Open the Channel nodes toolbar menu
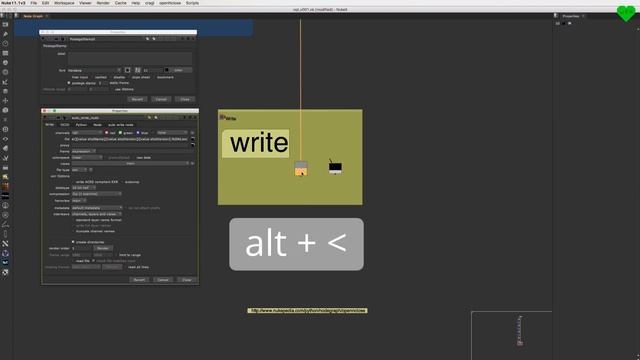Screen dimensions: 640x360 click(x=5, y=53)
